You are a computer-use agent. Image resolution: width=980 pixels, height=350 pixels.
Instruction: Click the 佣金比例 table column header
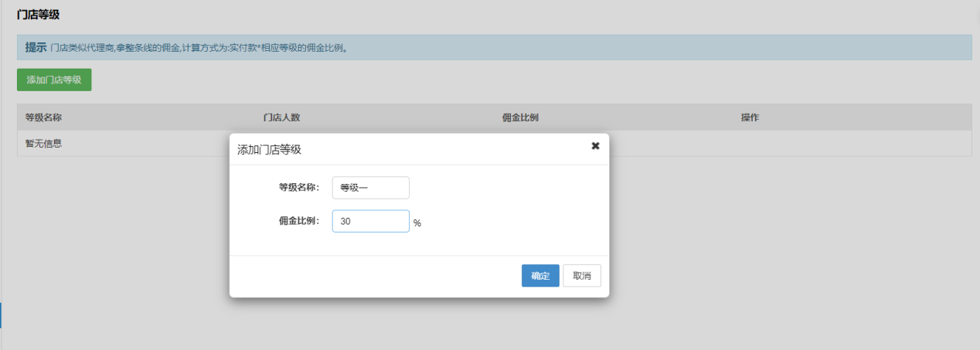point(520,117)
